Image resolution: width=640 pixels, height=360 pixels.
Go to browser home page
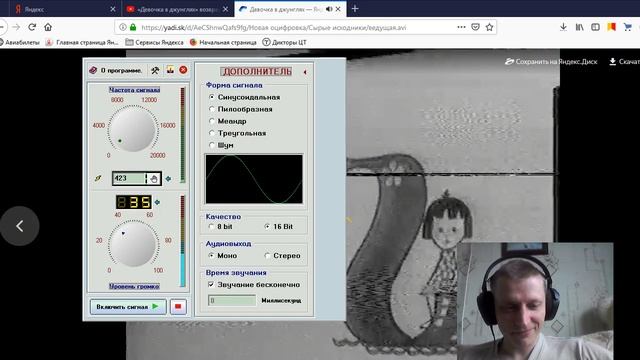(x=48, y=27)
